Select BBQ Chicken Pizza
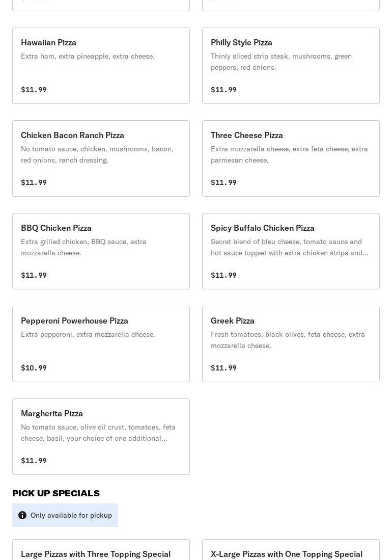Screen dimensions: 392x560 point(101,251)
